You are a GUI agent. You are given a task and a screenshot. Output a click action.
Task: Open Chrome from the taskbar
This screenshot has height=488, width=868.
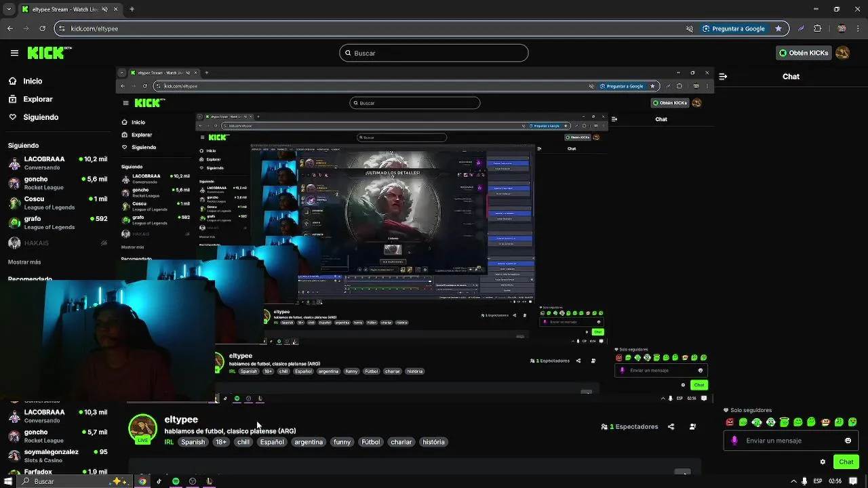pos(142,481)
